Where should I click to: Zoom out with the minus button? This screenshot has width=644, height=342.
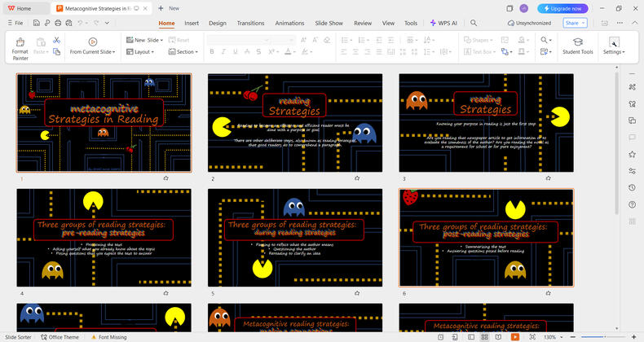tap(573, 337)
